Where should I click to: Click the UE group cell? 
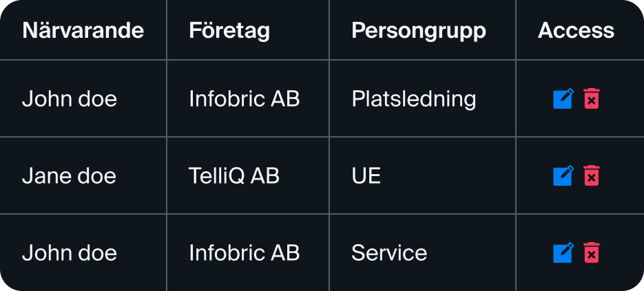pyautogui.click(x=366, y=176)
